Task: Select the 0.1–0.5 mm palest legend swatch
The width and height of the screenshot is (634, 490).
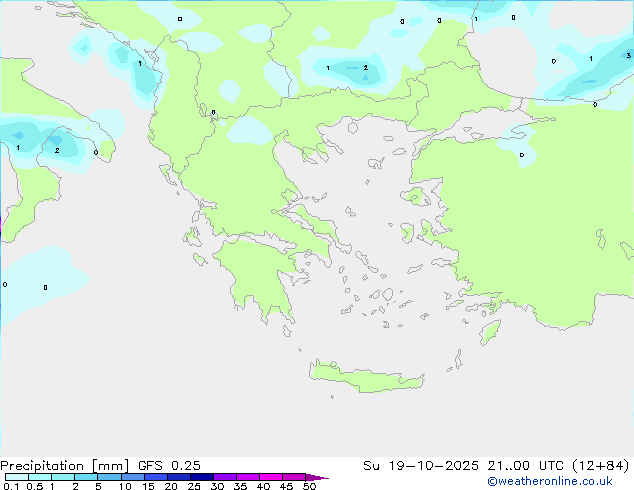Action: click(17, 477)
